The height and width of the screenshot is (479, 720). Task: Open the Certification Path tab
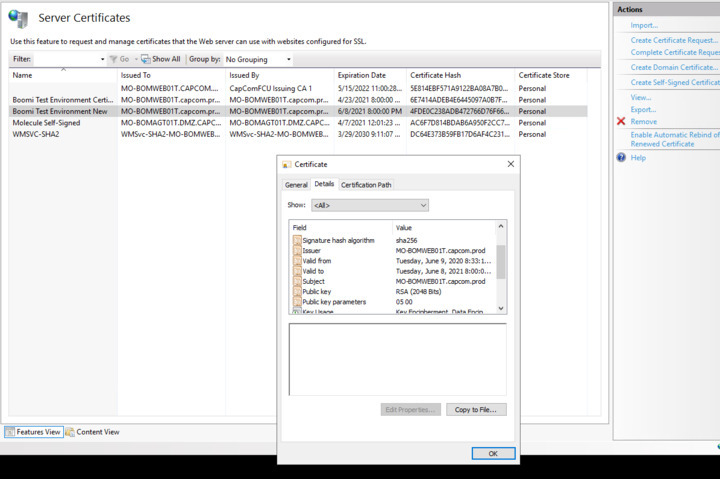pyautogui.click(x=366, y=185)
